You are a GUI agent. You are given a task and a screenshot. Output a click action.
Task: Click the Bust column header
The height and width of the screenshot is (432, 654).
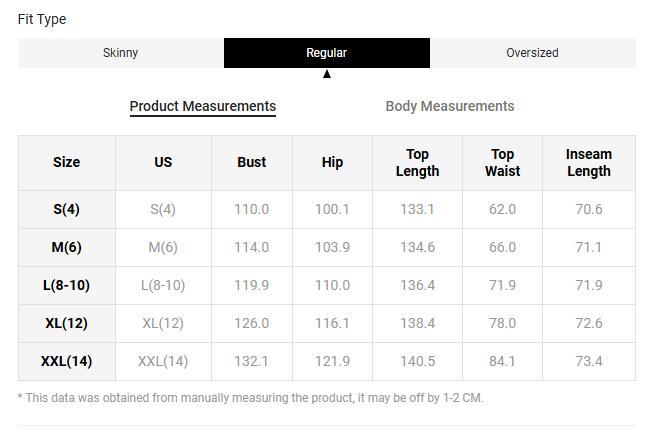252,162
